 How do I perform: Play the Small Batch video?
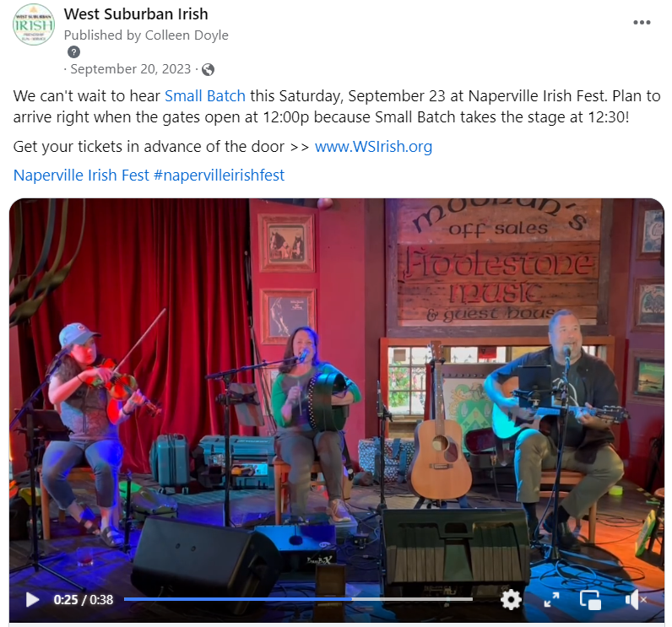click(33, 600)
